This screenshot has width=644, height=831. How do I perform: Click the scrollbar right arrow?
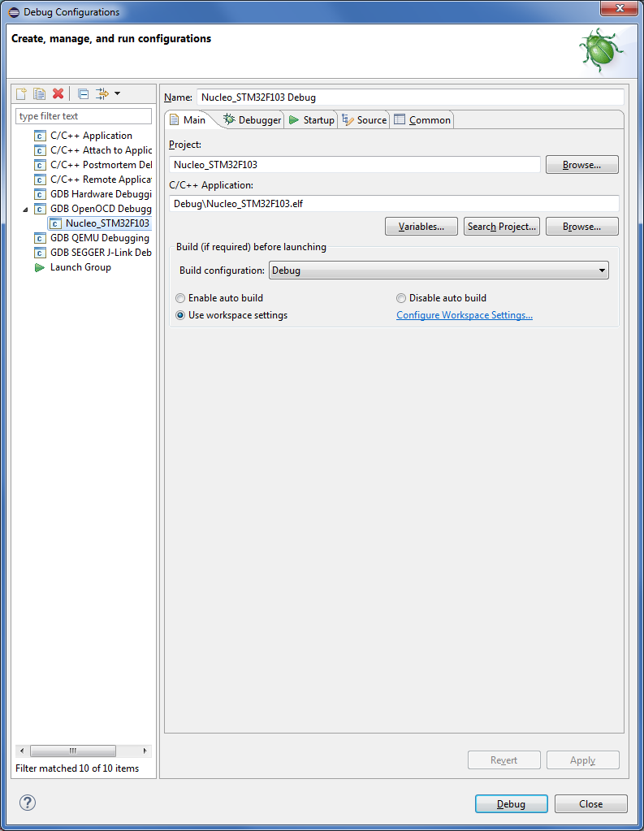[145, 751]
